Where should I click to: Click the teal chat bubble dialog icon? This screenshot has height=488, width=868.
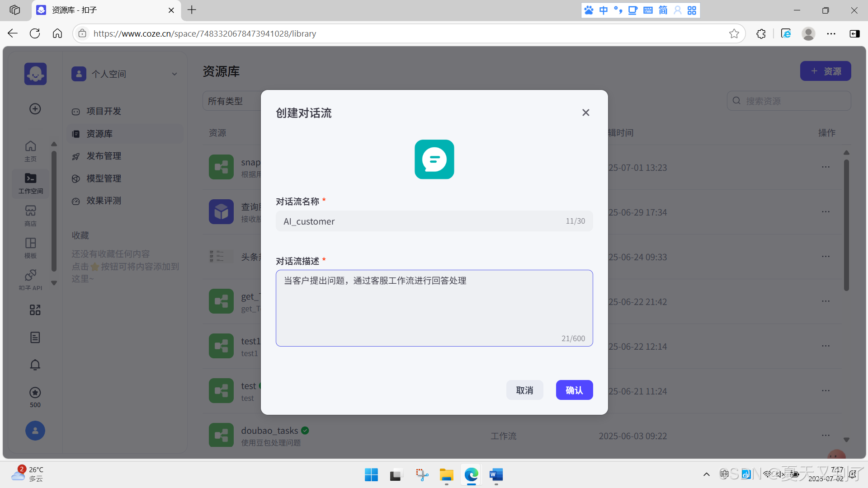click(x=434, y=159)
